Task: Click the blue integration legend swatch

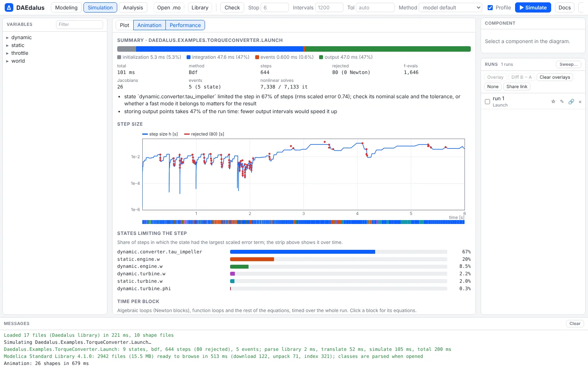Action: tap(189, 57)
